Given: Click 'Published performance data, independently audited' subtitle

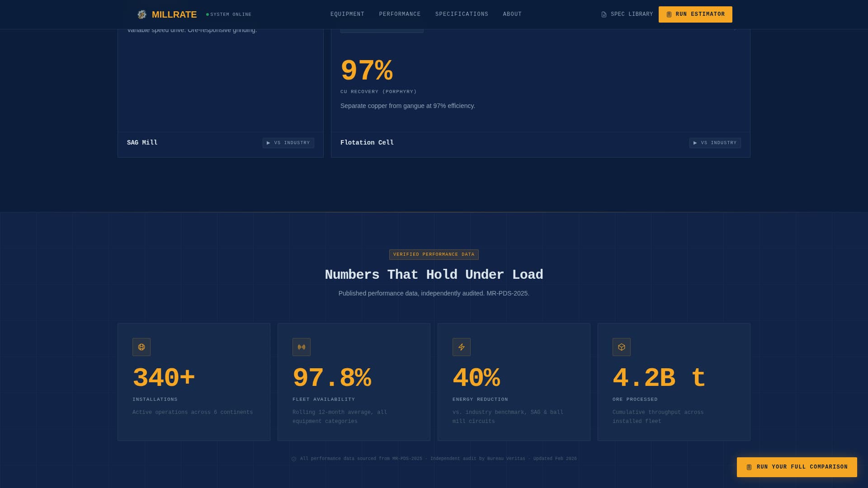Looking at the screenshot, I should coord(434,293).
